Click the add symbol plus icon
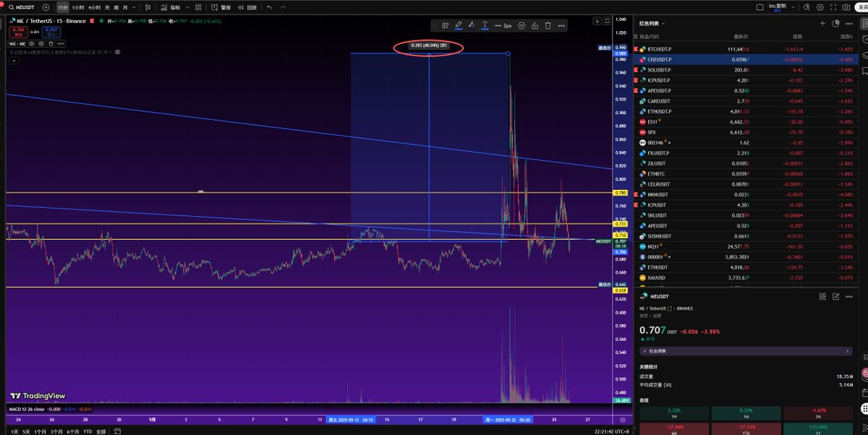 point(46,7)
